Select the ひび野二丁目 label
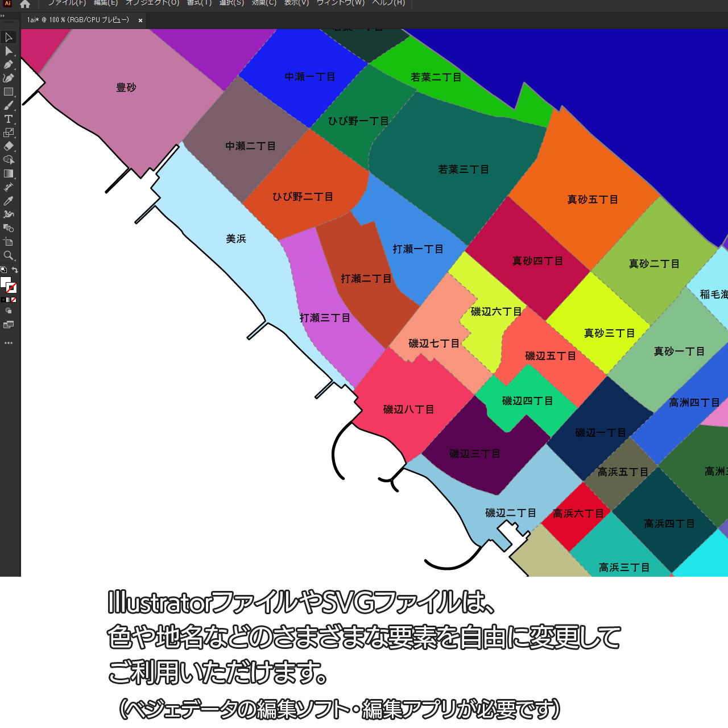The image size is (728, 728). point(303,197)
